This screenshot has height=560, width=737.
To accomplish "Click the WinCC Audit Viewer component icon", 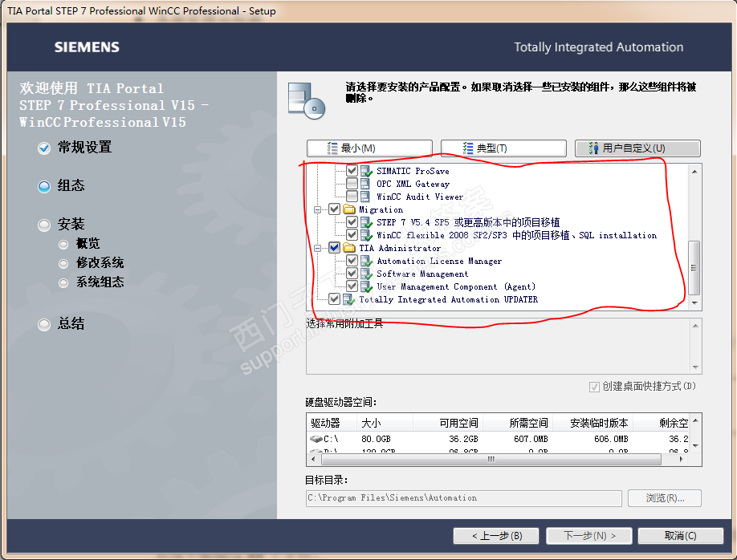I will 365,197.
